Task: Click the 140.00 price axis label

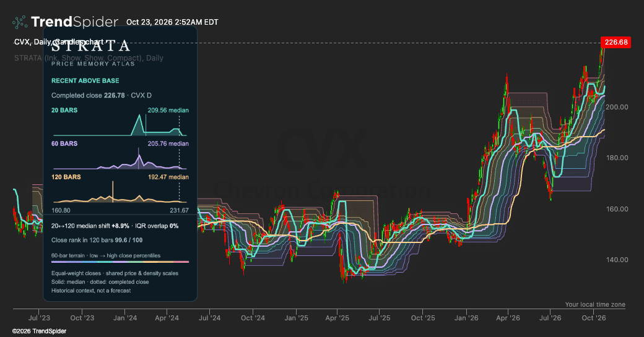Action: click(x=617, y=260)
